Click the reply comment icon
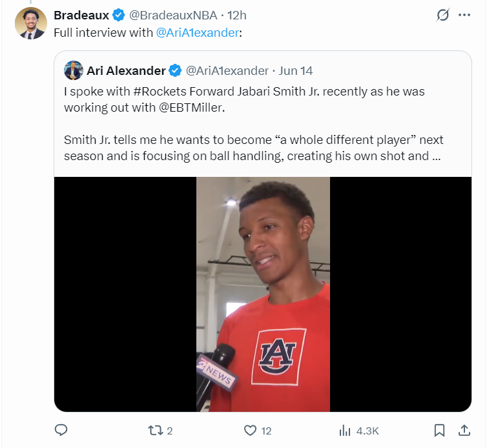487x448 pixels. click(61, 431)
